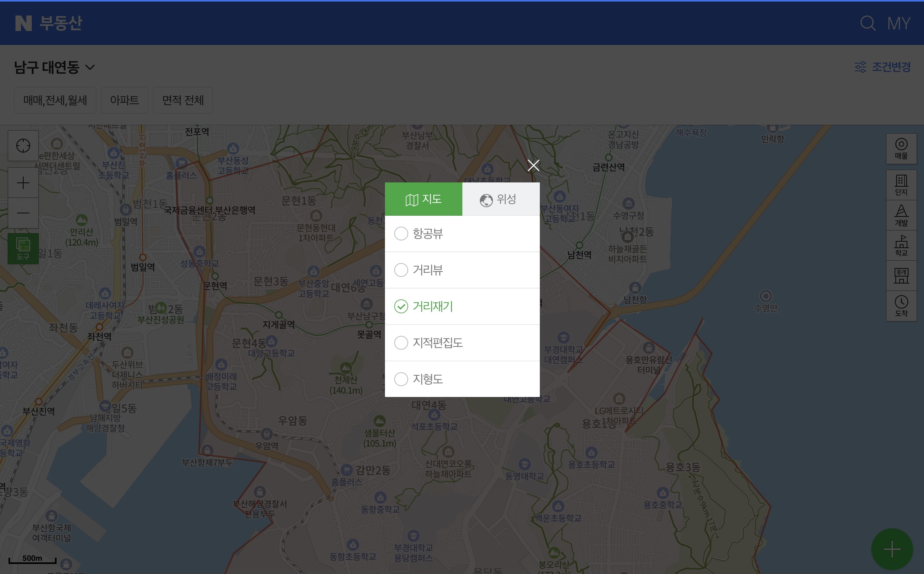Open the 개발 development icon
The width and height of the screenshot is (924, 574).
tap(901, 215)
